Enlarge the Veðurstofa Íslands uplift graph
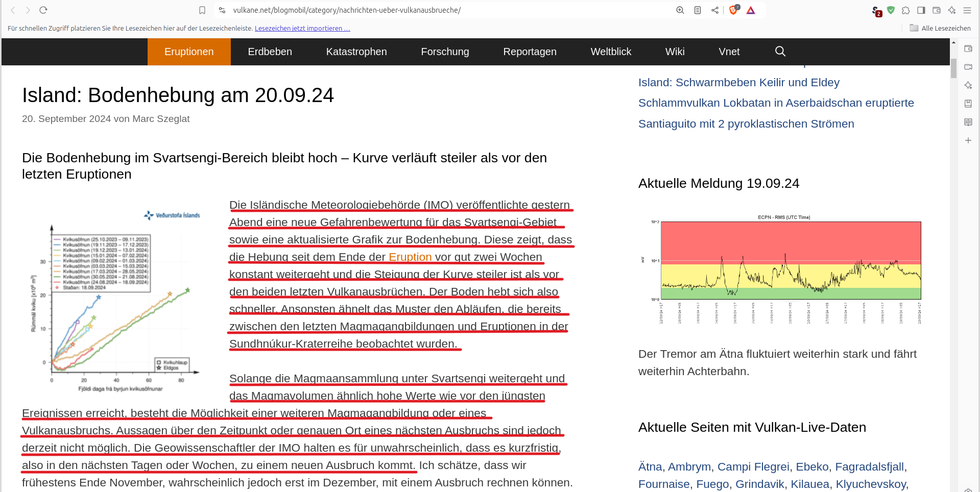980x492 pixels. [116, 301]
